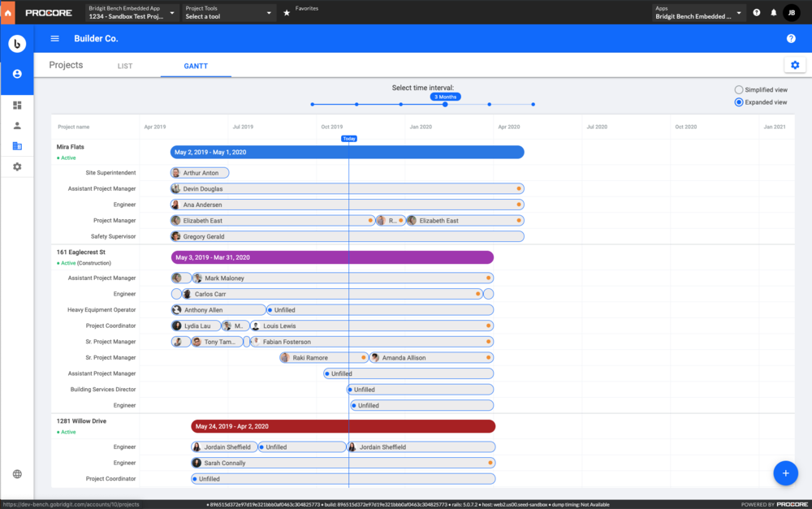Open the account profile icon in sidebar
The image size is (812, 509).
[17, 74]
